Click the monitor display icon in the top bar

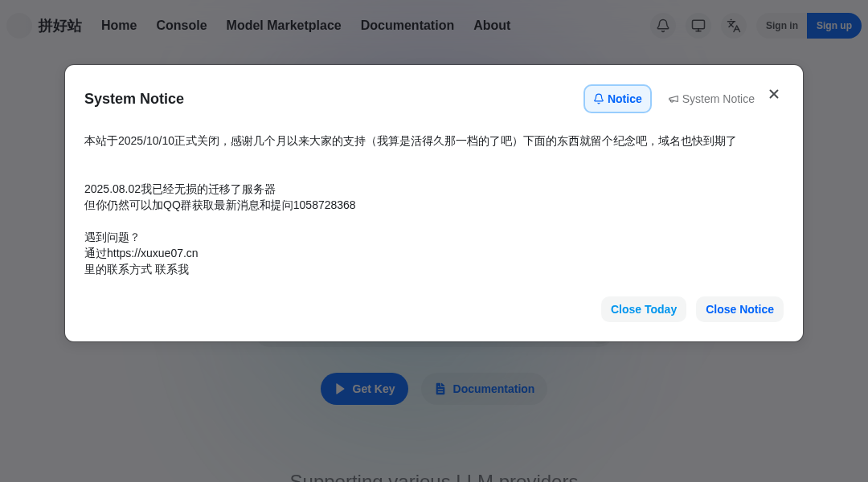[698, 26]
